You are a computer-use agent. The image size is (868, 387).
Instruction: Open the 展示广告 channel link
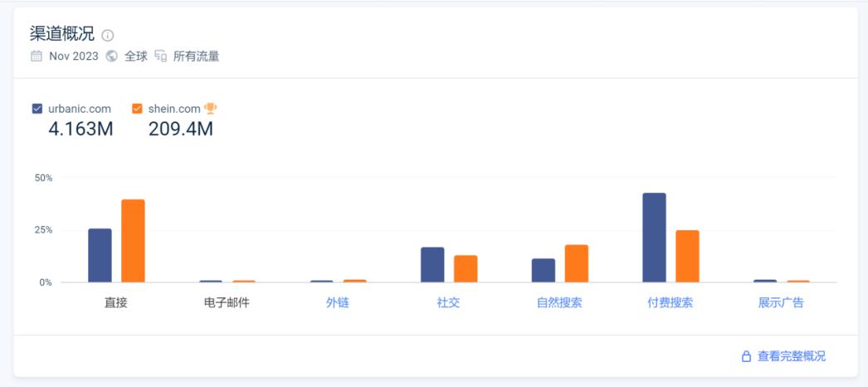tap(781, 303)
